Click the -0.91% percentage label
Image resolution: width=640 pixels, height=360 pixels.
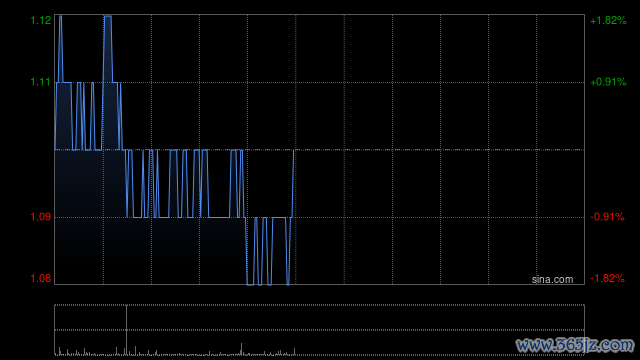607,217
